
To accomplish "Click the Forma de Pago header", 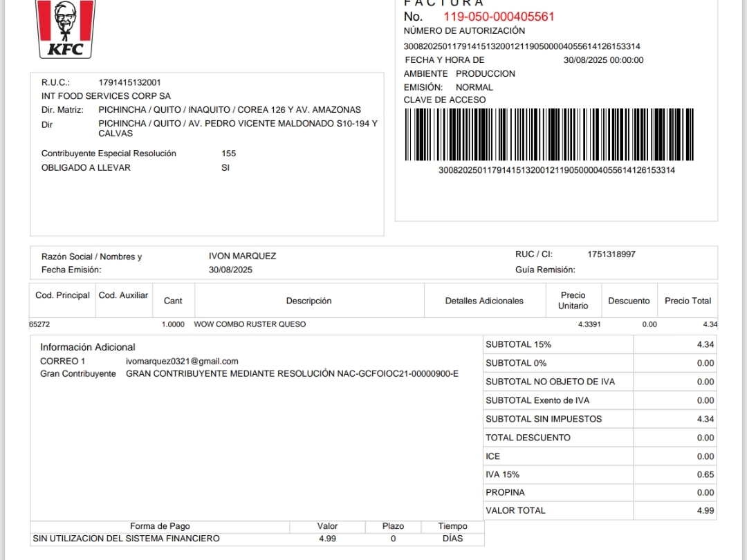I will tap(160, 526).
